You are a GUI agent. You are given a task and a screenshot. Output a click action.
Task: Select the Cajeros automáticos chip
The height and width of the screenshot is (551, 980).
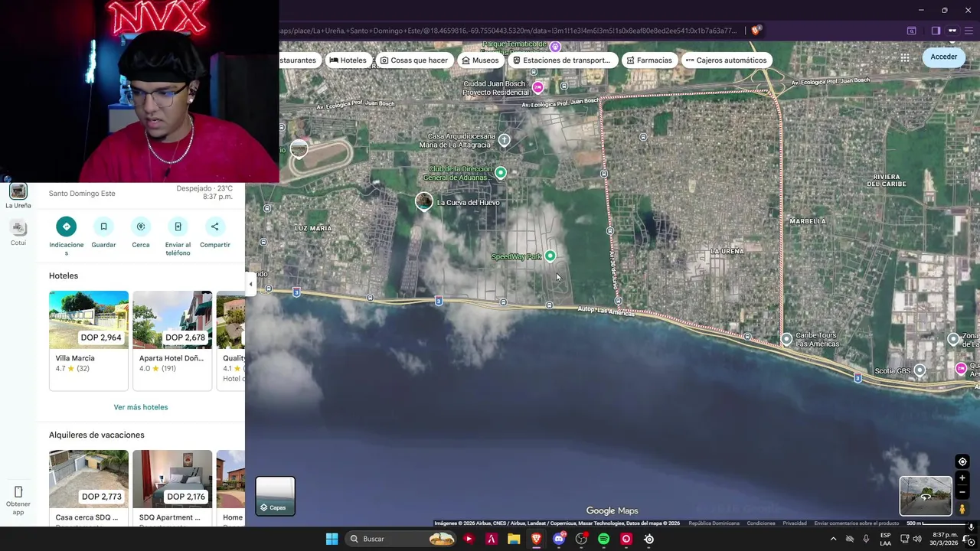726,60
